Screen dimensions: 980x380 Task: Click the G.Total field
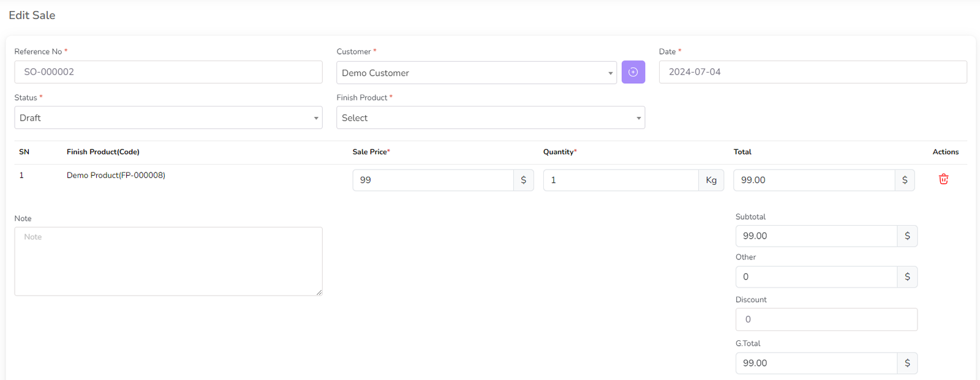816,363
